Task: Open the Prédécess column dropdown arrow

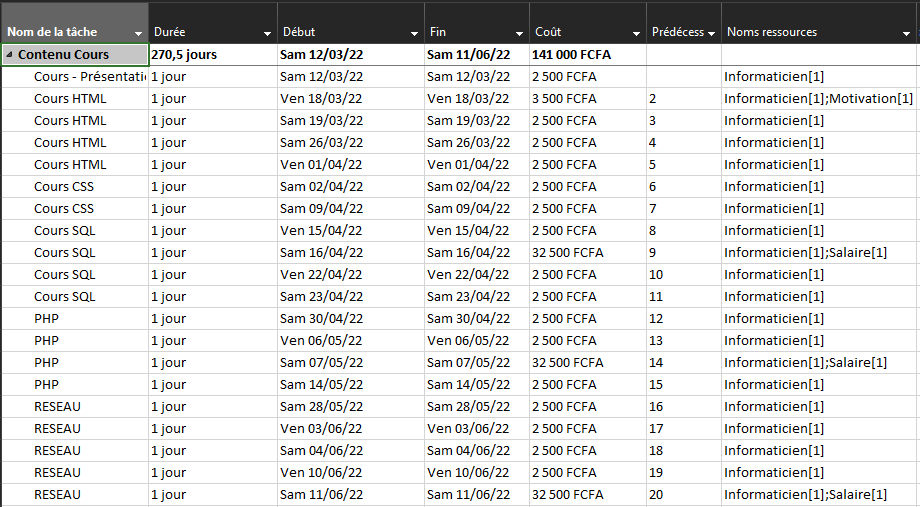Action: coord(712,33)
